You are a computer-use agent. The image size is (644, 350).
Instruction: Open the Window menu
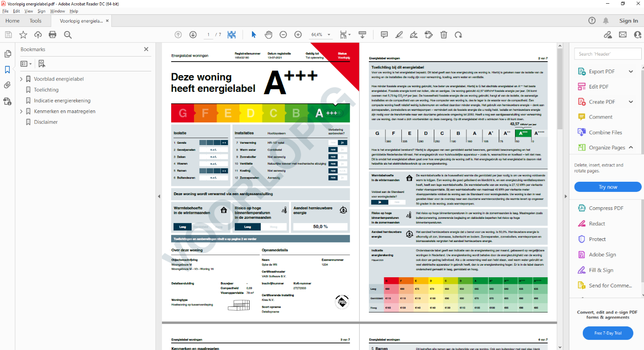[x=58, y=11]
